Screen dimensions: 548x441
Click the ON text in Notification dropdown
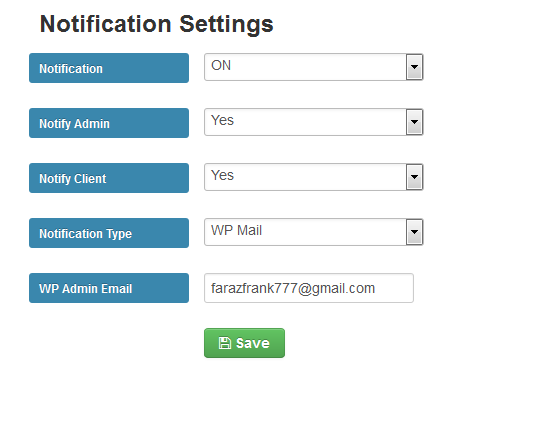pyautogui.click(x=221, y=65)
